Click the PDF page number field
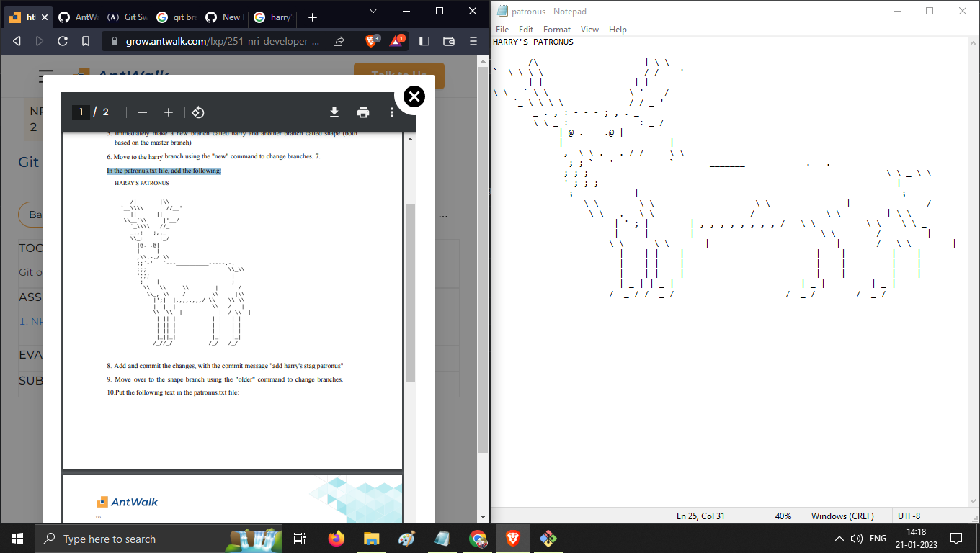The width and height of the screenshot is (980, 553). 81,112
